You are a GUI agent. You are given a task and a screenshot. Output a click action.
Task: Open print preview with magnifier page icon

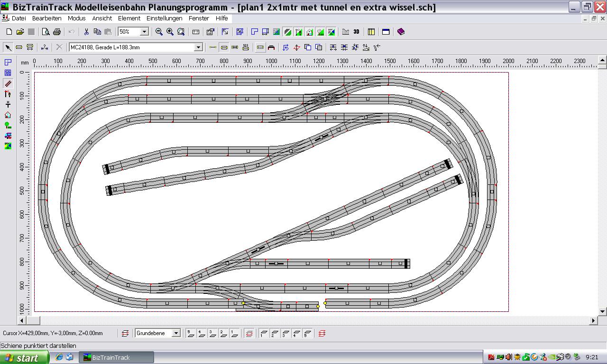(x=46, y=32)
